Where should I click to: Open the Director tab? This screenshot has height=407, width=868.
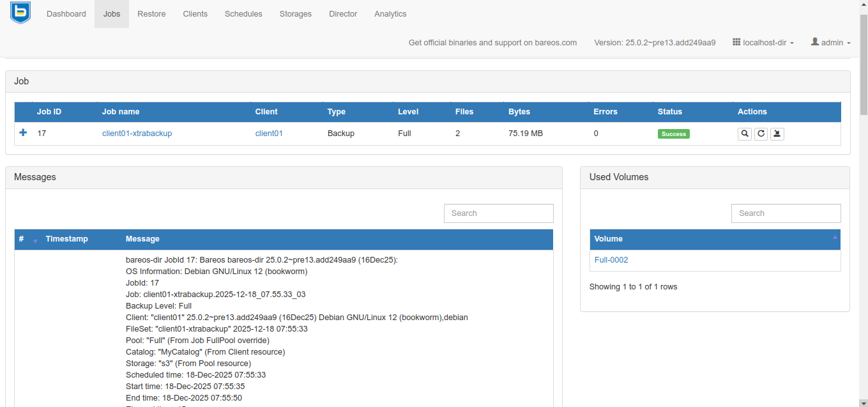pyautogui.click(x=343, y=14)
